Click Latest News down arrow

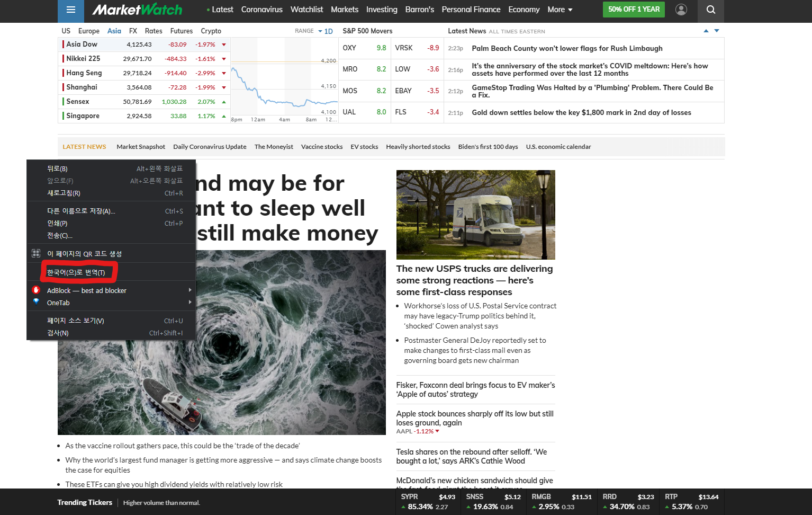click(x=717, y=31)
